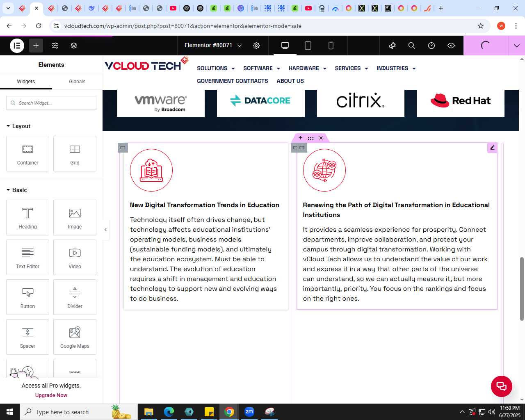525x420 pixels.
Task: Open File Explorer from the taskbar
Action: point(148,412)
